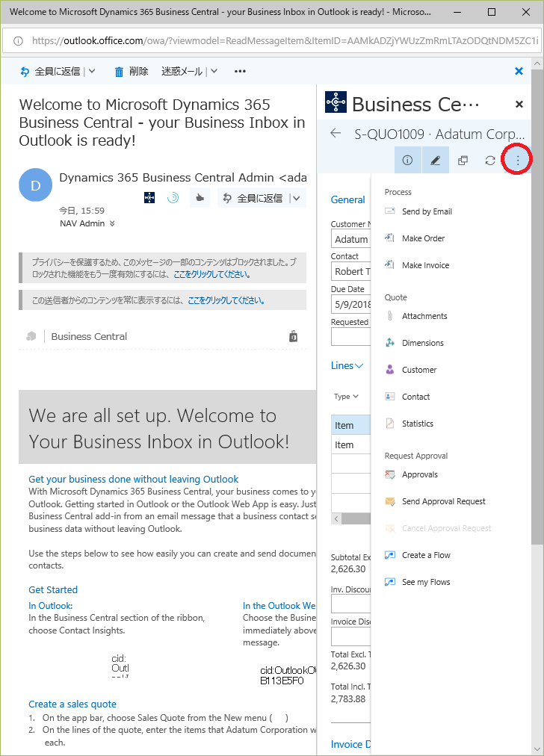Image resolution: width=544 pixels, height=756 pixels.
Task: Click See my Flows menu entry
Action: (426, 583)
